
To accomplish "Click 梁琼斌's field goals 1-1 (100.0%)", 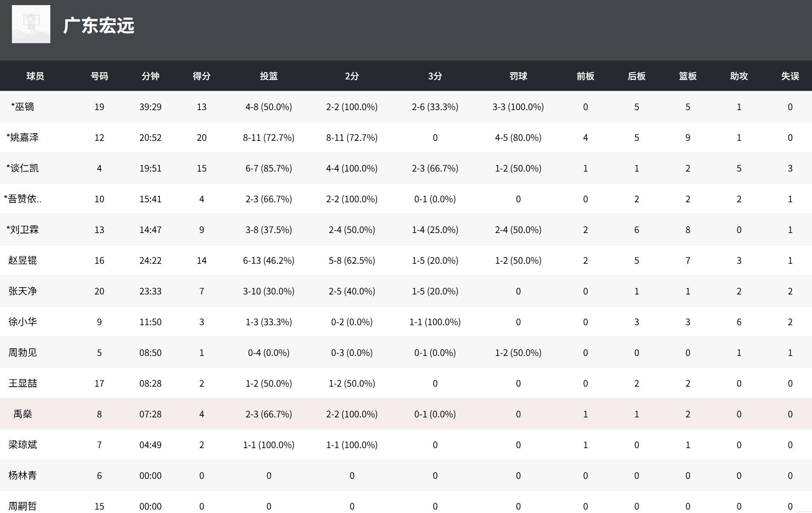I will coord(269,445).
